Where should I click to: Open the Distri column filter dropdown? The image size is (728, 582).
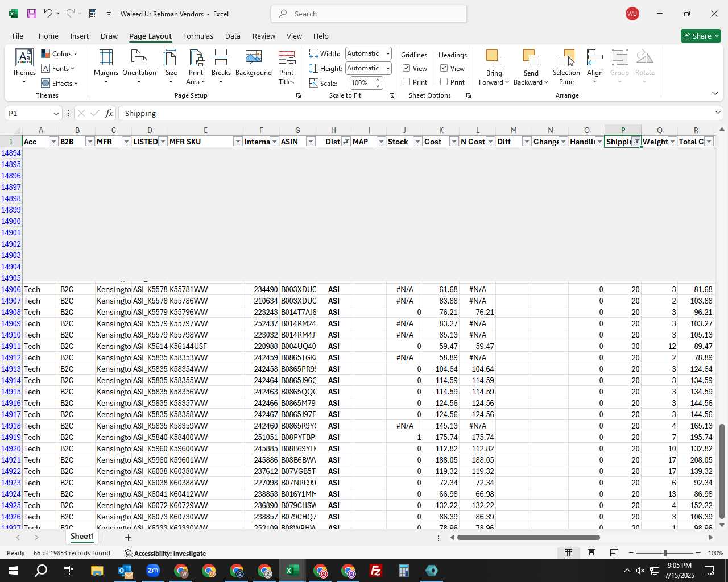[x=346, y=142]
